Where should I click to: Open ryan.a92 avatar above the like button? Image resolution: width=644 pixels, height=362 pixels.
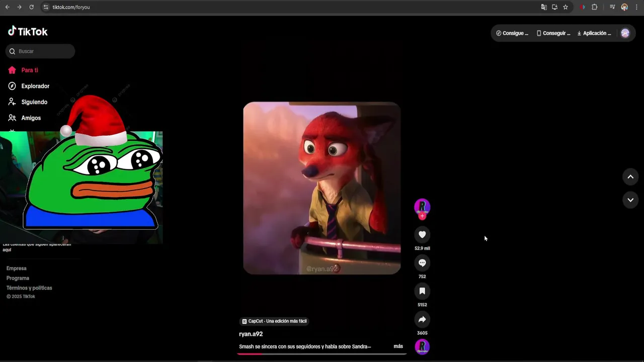[422, 206]
